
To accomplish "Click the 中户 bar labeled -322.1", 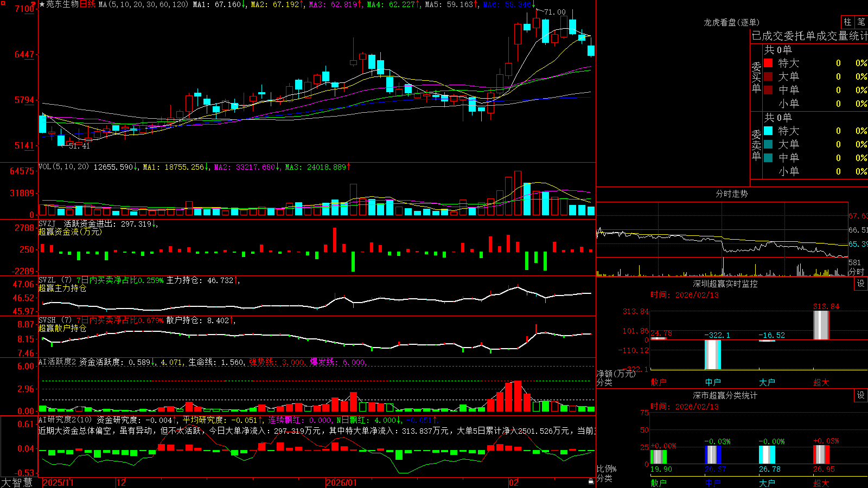I will tap(713, 354).
